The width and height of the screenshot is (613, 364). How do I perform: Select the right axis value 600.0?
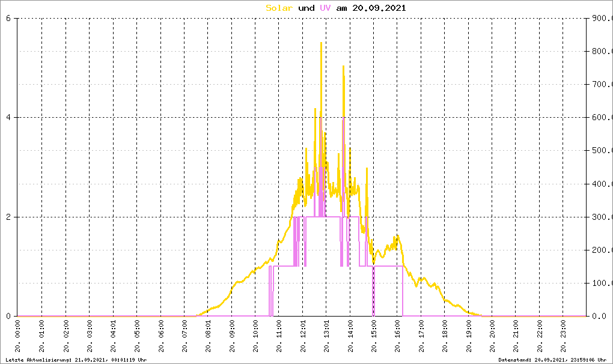pyautogui.click(x=600, y=117)
